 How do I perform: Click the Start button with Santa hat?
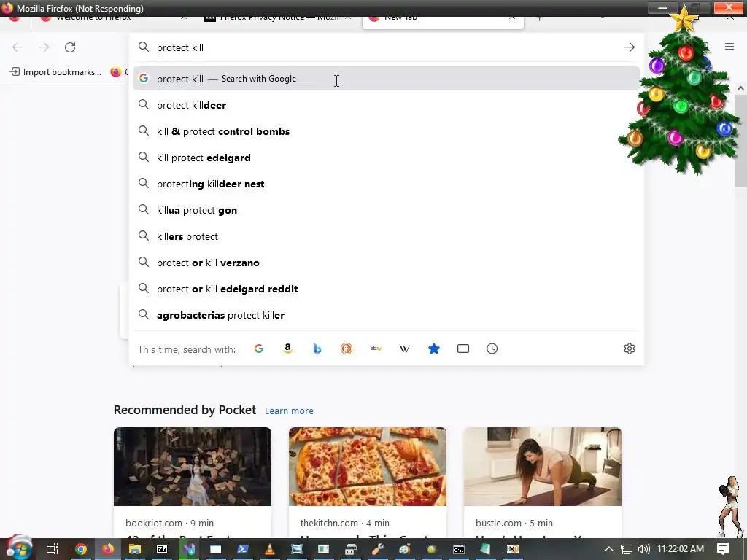(x=18, y=548)
